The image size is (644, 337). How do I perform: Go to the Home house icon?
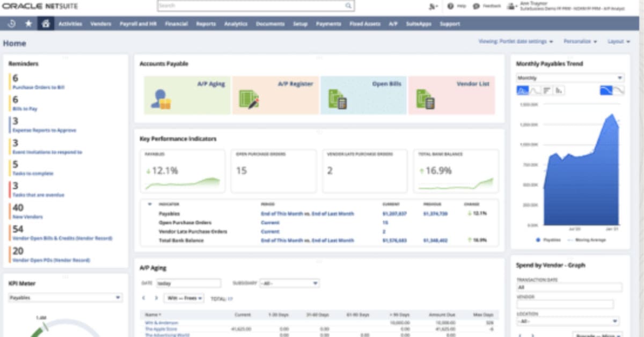(46, 24)
